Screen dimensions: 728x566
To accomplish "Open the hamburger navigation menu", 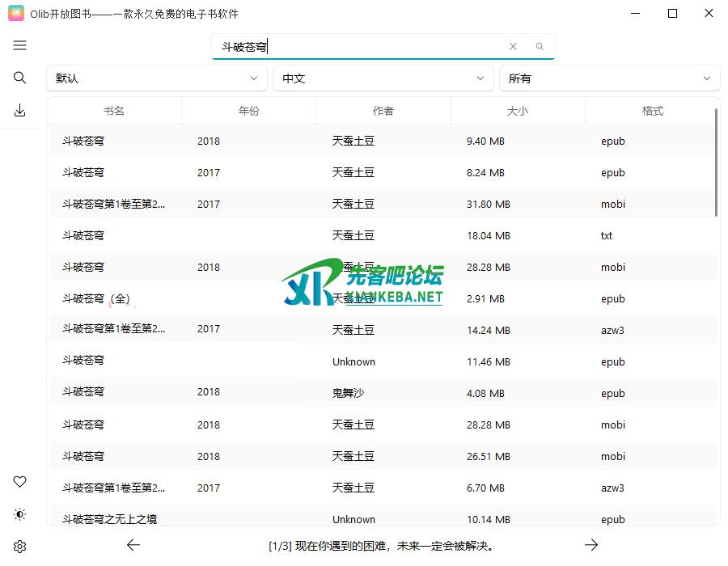I will 20,46.
